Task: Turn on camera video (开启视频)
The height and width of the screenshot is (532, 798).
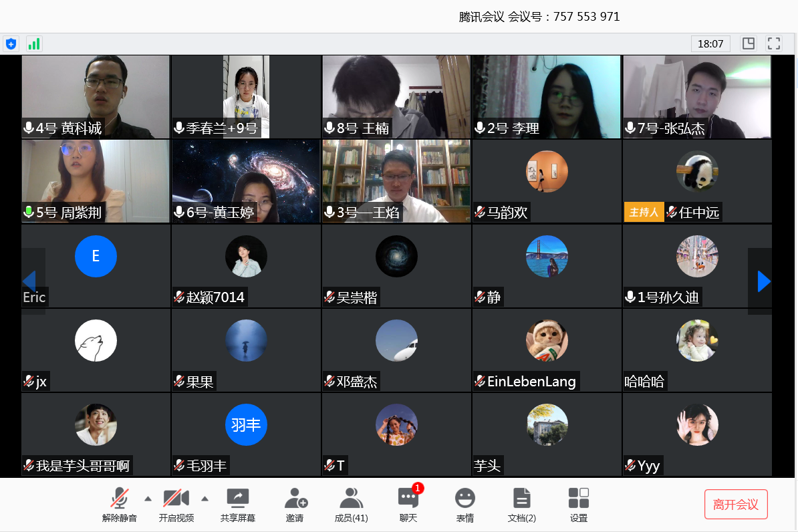Action: (176, 505)
